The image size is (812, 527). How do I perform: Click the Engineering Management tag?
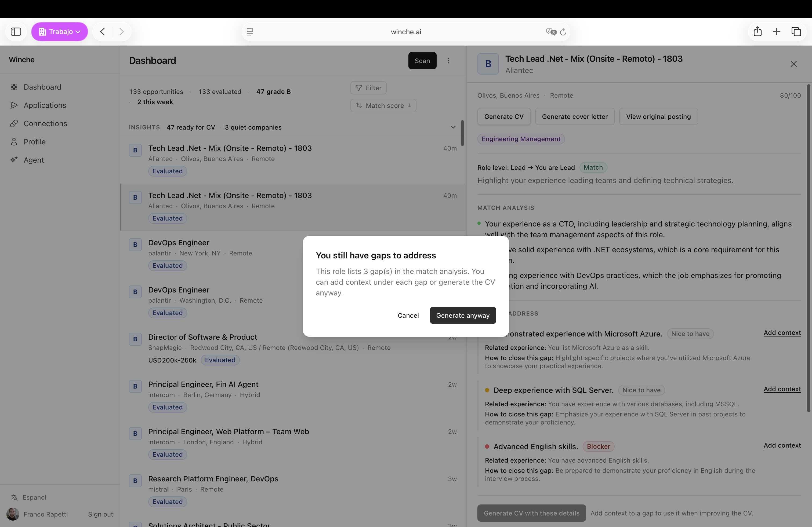[521, 139]
